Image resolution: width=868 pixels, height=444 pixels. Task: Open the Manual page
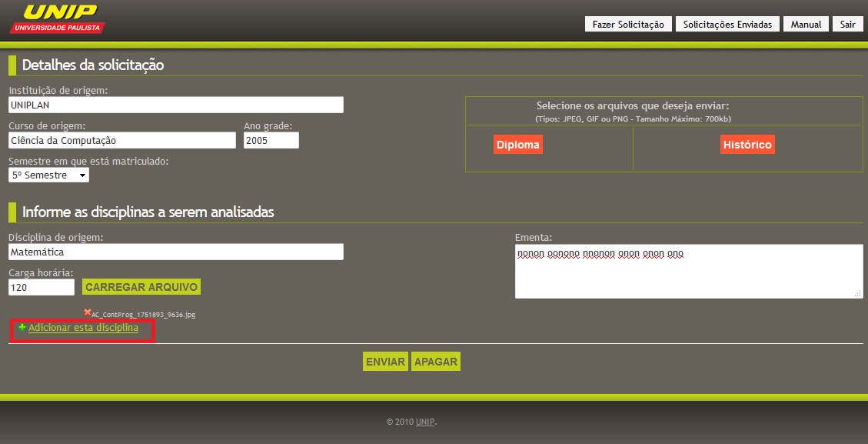click(x=806, y=25)
